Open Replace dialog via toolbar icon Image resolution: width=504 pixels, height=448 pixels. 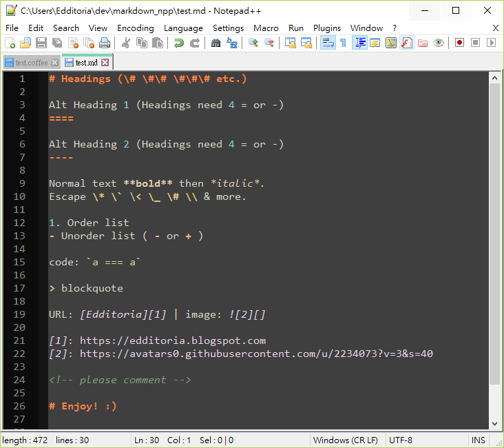click(x=232, y=43)
